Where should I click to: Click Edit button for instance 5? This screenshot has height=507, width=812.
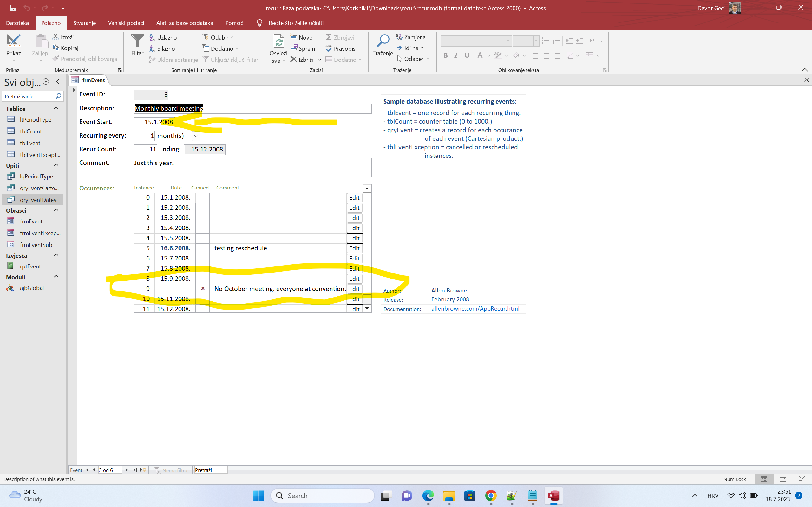point(354,248)
